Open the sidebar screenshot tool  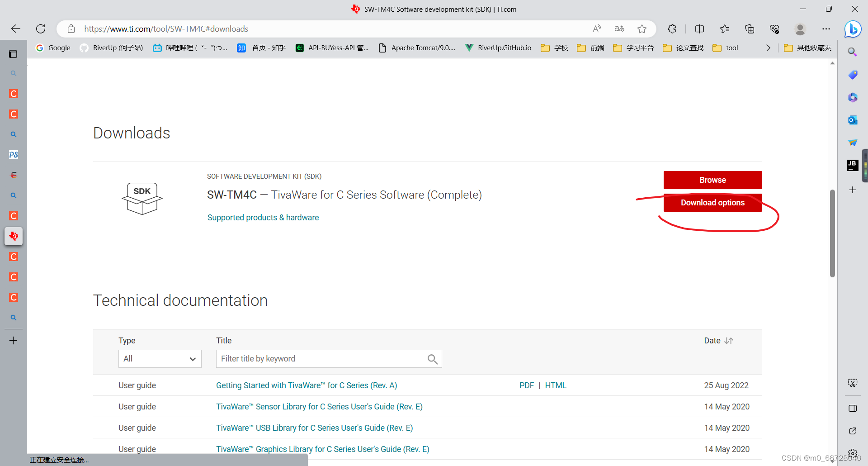click(x=853, y=383)
